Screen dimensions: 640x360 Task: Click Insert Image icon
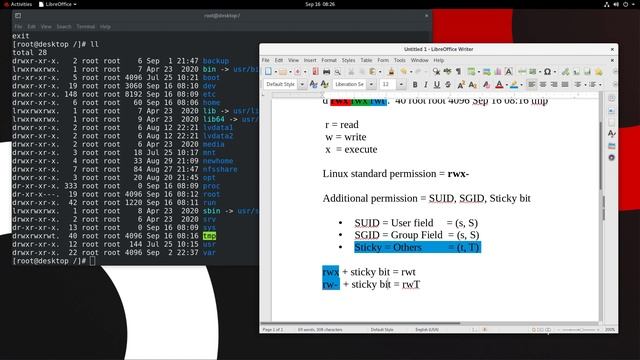coord(487,71)
